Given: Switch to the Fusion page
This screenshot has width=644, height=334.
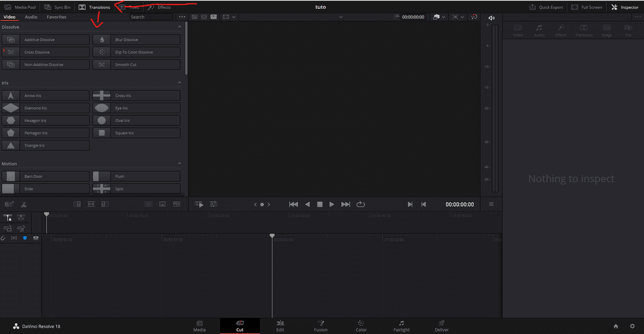Looking at the screenshot, I should pyautogui.click(x=321, y=326).
